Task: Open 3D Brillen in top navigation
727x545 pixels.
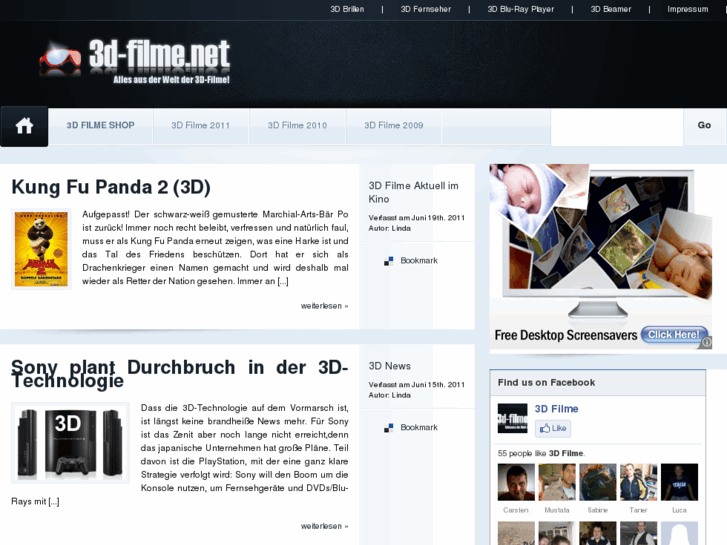Action: [x=347, y=9]
